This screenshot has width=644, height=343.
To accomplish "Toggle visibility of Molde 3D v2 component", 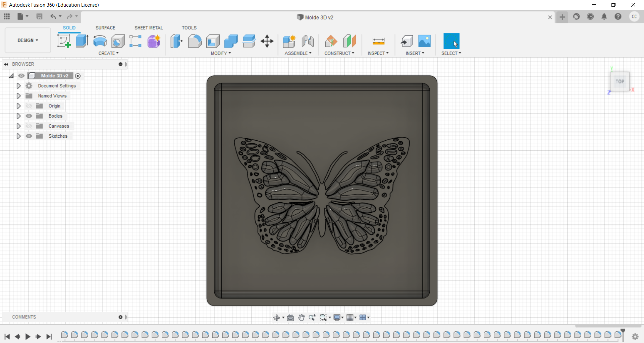I will tap(21, 76).
